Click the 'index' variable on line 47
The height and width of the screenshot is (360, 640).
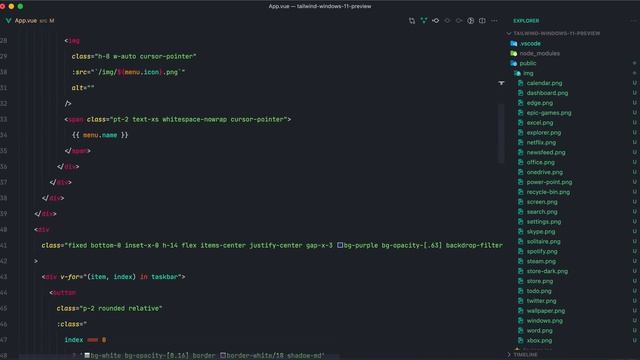click(x=73, y=340)
